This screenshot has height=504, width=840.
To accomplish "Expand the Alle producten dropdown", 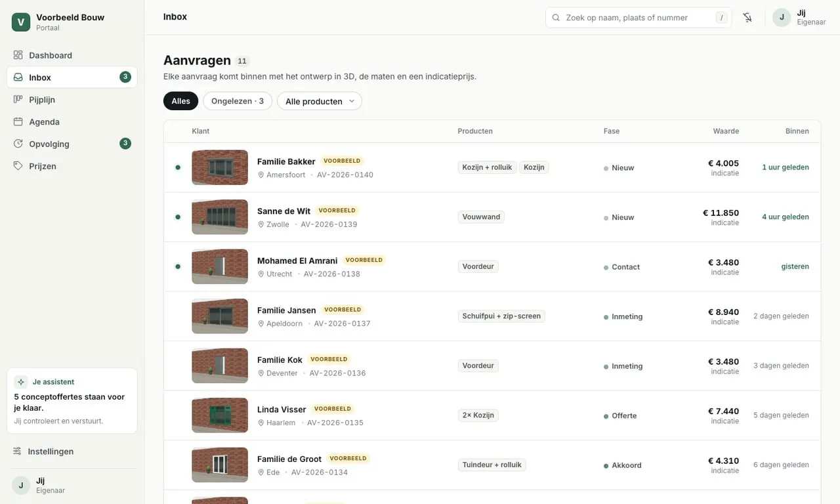I will coord(320,101).
